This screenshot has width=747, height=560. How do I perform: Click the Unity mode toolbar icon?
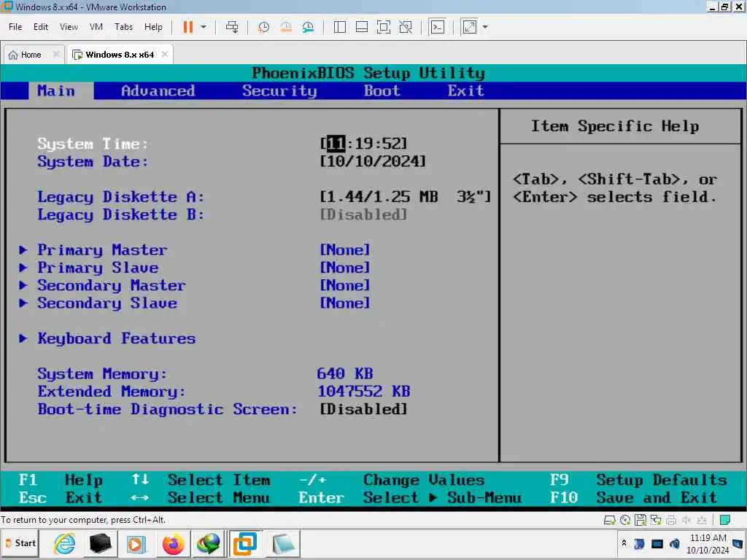pyautogui.click(x=406, y=27)
